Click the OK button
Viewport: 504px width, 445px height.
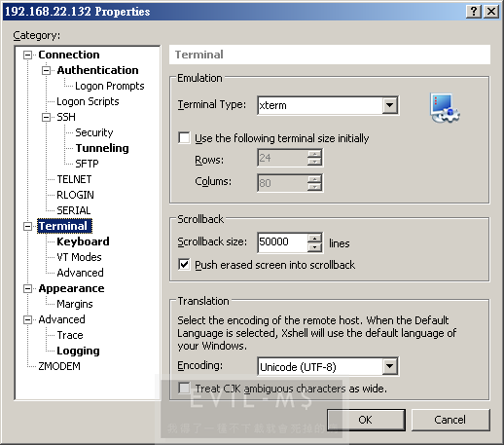point(366,420)
